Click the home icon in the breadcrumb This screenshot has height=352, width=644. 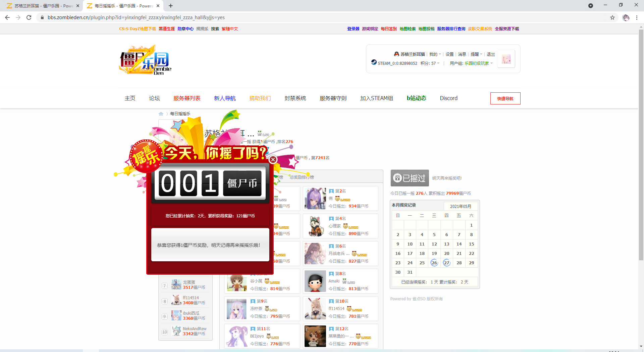pos(161,114)
